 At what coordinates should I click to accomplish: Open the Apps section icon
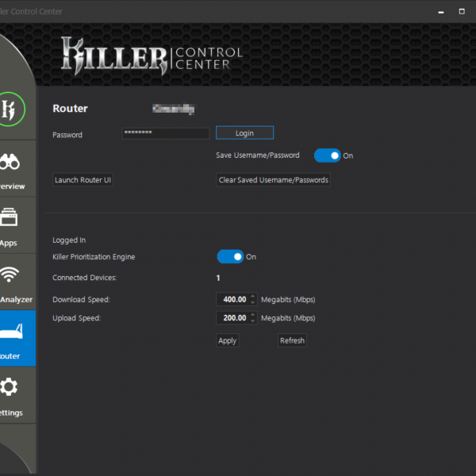pos(10,218)
